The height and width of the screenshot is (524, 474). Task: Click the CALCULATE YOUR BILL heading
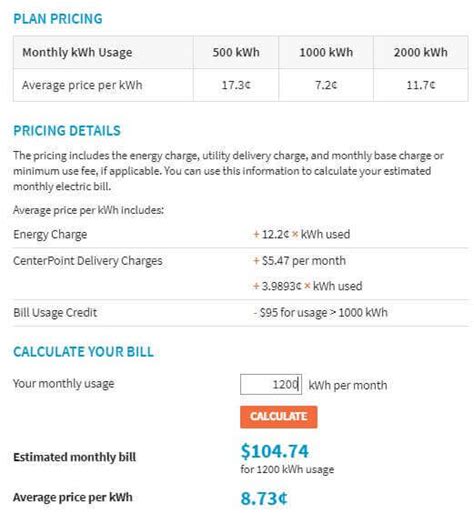point(84,352)
